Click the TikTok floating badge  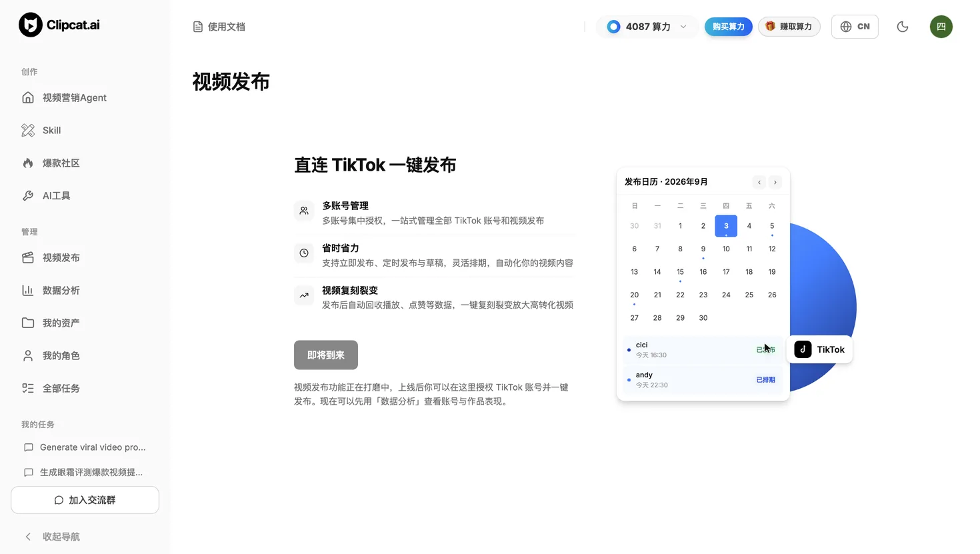(819, 349)
